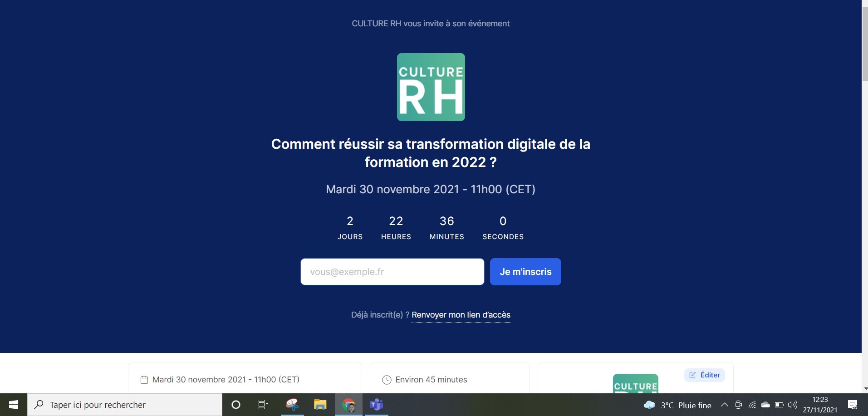
Task: Click the weather widget 3°C Pluie fine
Action: [677, 405]
